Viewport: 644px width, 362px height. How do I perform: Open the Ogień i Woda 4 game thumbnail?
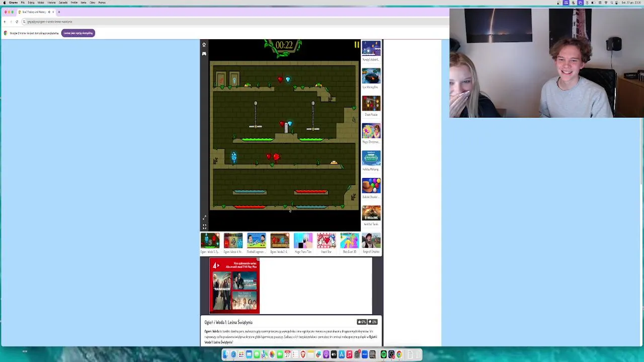[x=233, y=241]
